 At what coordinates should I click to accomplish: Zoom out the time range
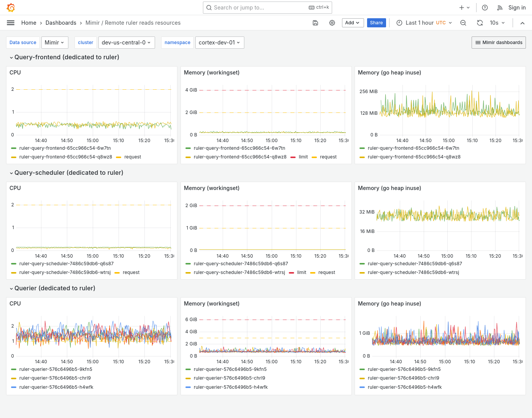tap(463, 23)
